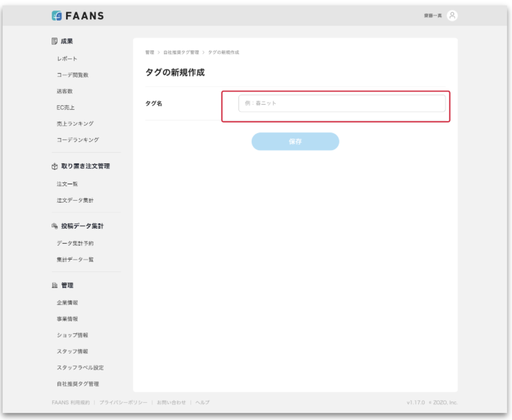Select EC売上 in the sidebar
Screen dimensions: 512x420
66,108
